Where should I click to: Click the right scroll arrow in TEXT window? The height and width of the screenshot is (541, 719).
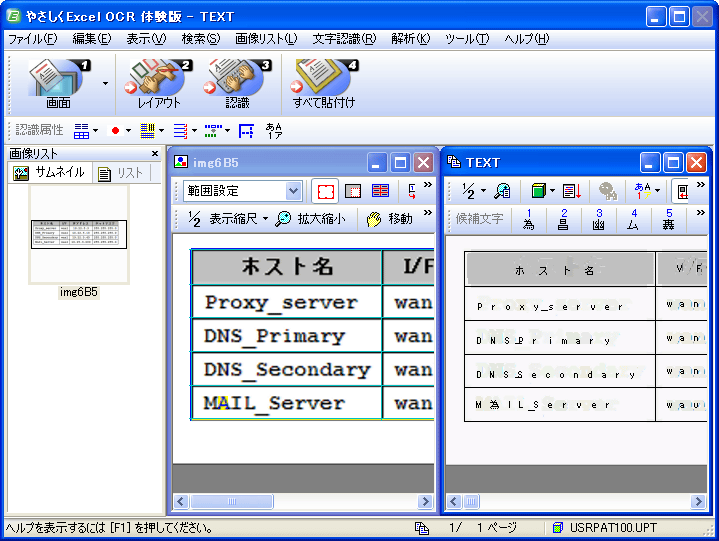point(698,502)
